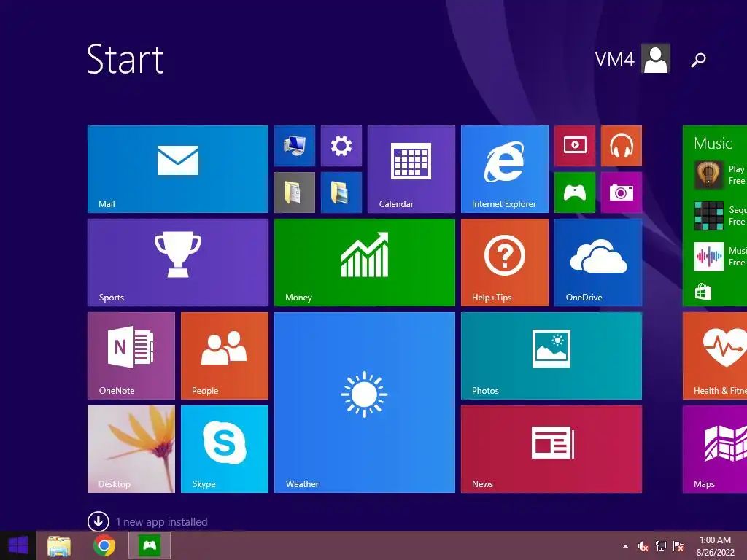This screenshot has height=560, width=747.
Task: Click the muted volume tray icon
Action: 643,546
